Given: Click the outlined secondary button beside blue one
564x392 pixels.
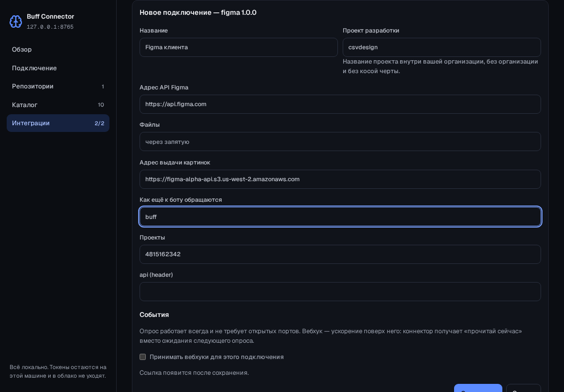Looking at the screenshot, I should click(x=523, y=388).
